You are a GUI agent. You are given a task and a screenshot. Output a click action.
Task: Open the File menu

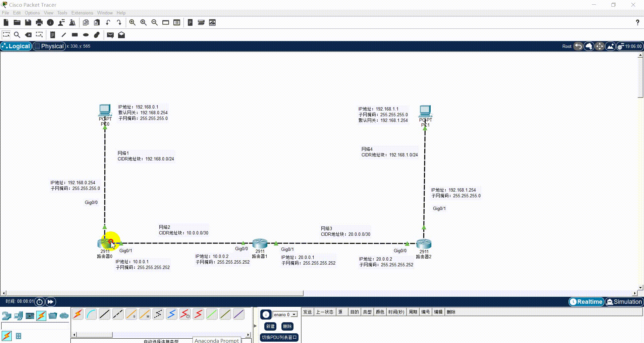[x=5, y=13]
